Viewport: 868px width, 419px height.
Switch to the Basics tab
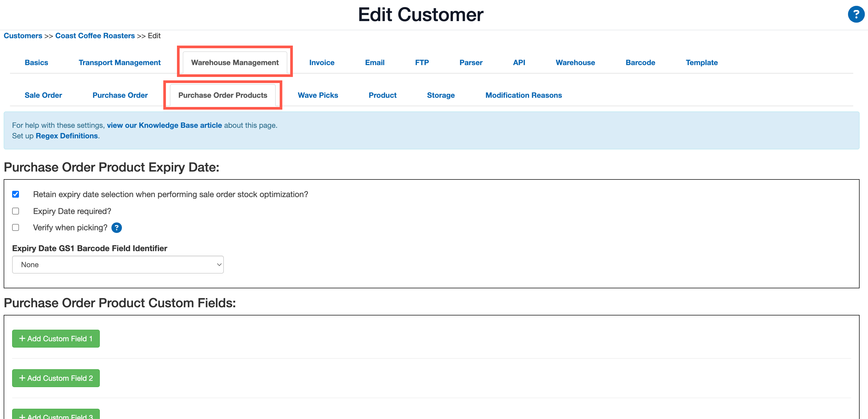pyautogui.click(x=36, y=62)
